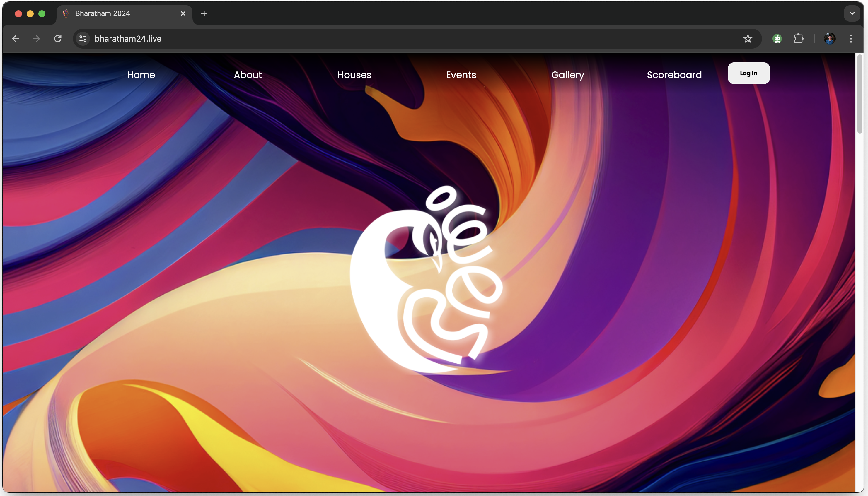Open the Scoreboard page
The width and height of the screenshot is (868, 496).
click(674, 75)
